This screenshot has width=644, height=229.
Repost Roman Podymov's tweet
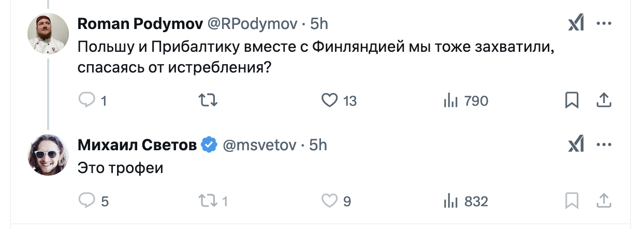coord(208,101)
